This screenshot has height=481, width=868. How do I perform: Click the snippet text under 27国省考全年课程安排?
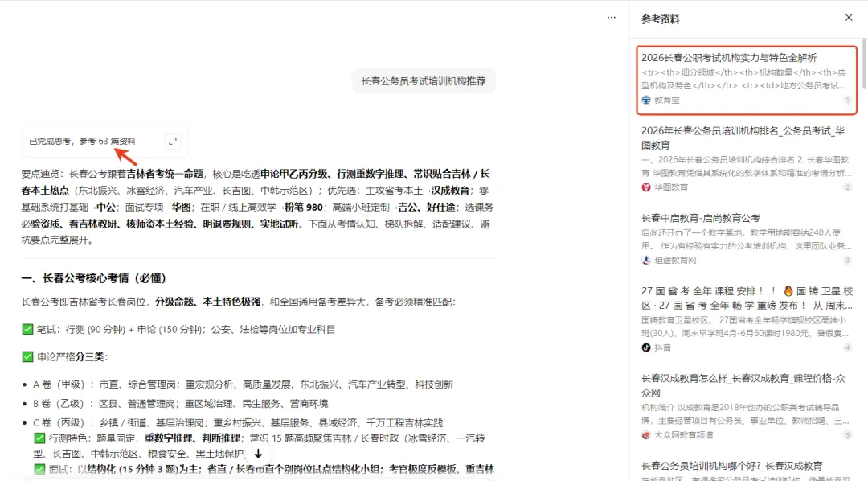pyautogui.click(x=745, y=327)
